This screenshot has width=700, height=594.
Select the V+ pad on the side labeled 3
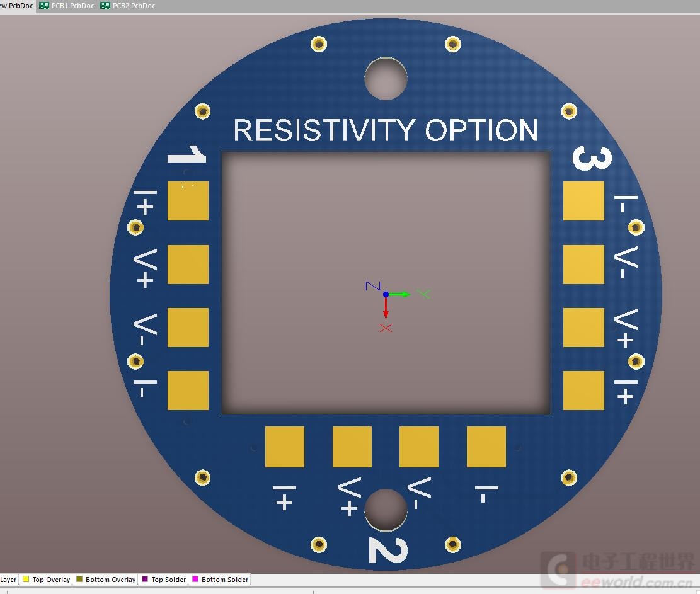pos(583,328)
